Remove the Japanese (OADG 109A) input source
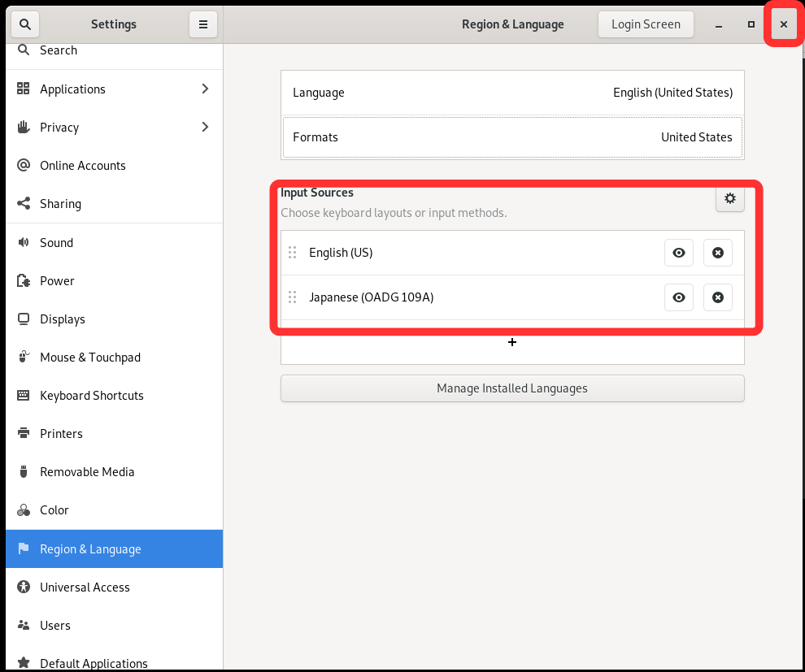The height and width of the screenshot is (672, 805). click(717, 297)
